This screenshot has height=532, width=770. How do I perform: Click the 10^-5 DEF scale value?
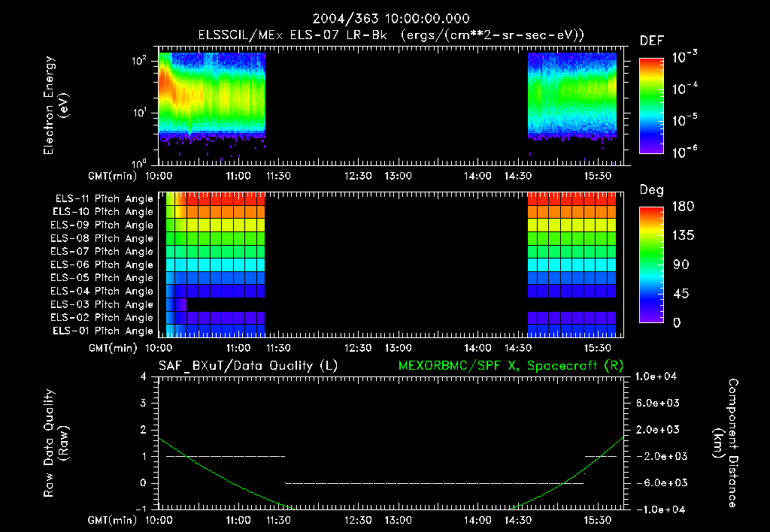tap(684, 120)
